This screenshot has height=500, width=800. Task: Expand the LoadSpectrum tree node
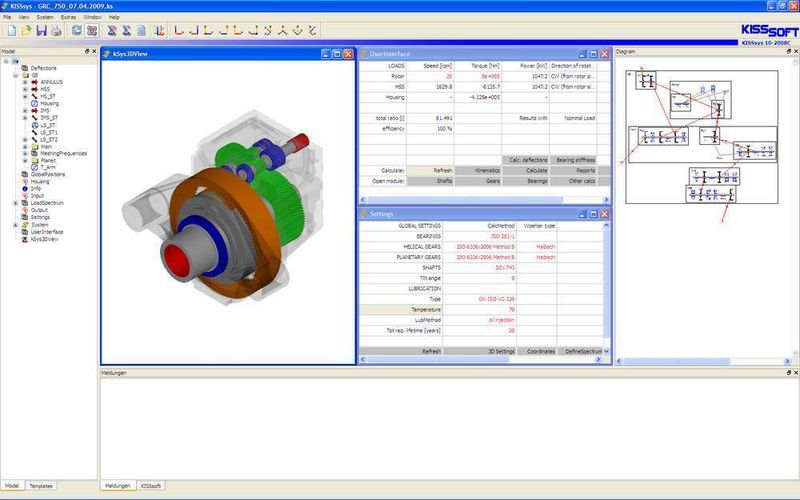[x=16, y=203]
